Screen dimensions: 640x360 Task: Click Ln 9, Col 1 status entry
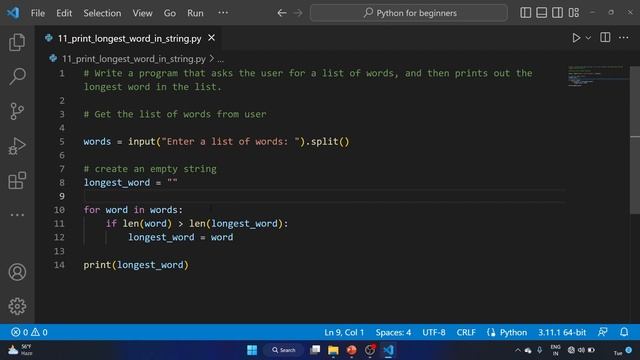[344, 332]
